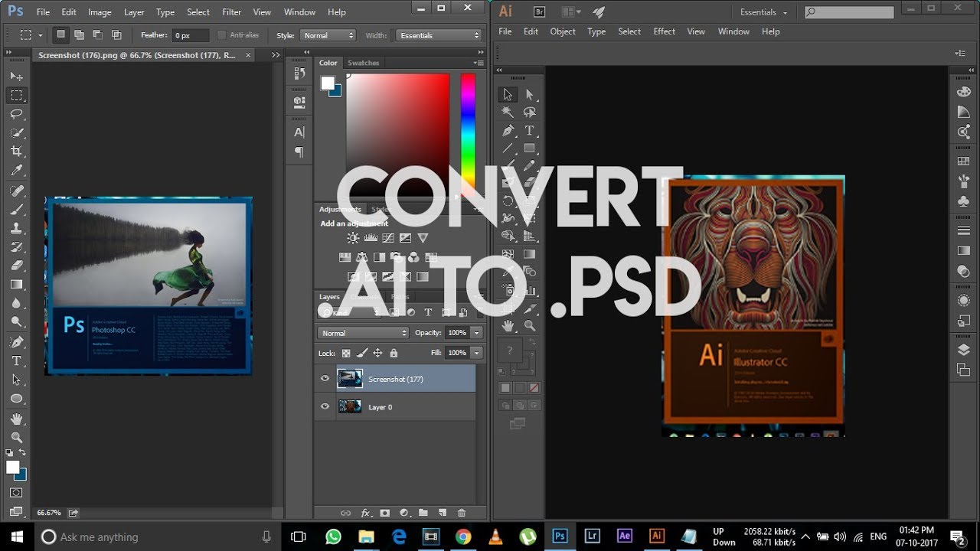Select Photoshop's Eraser tool
Viewport: 980px width, 551px height.
coord(16,266)
